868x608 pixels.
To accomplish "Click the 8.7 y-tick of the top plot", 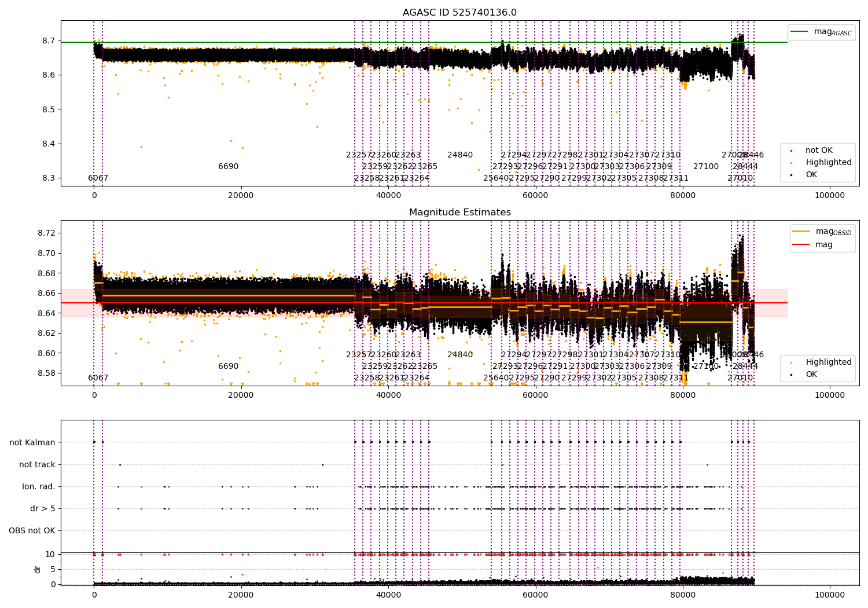I will coord(49,41).
